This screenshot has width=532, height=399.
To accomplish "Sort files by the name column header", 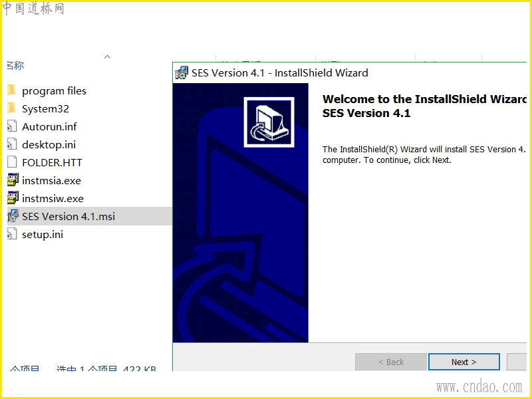I will (15, 65).
